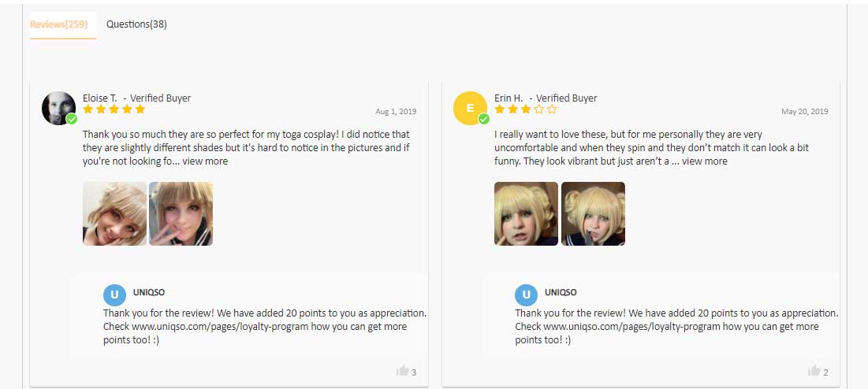Image resolution: width=868 pixels, height=389 pixels.
Task: Click the UNIQSO name in Erin's reply
Action: (561, 292)
